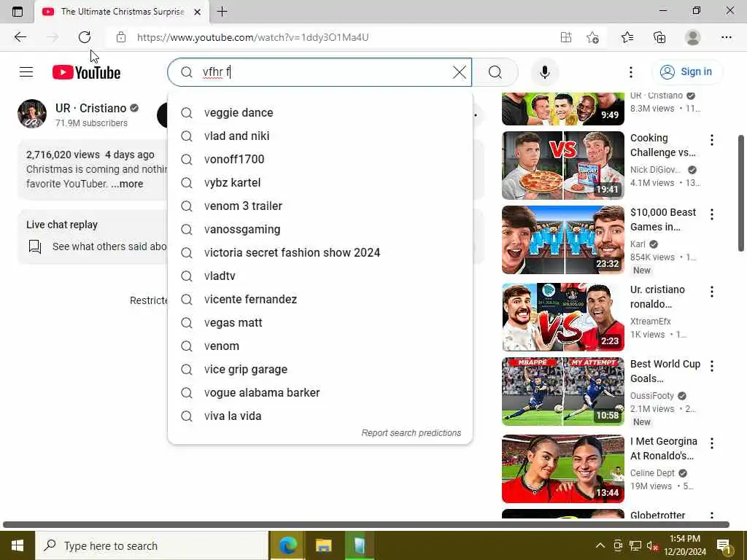Open the video thumbnail with 9:49 duration
This screenshot has width=747, height=560.
click(x=562, y=109)
